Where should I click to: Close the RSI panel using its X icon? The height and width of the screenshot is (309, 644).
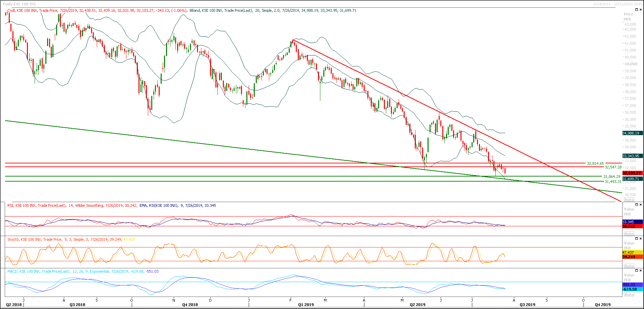coord(641,205)
